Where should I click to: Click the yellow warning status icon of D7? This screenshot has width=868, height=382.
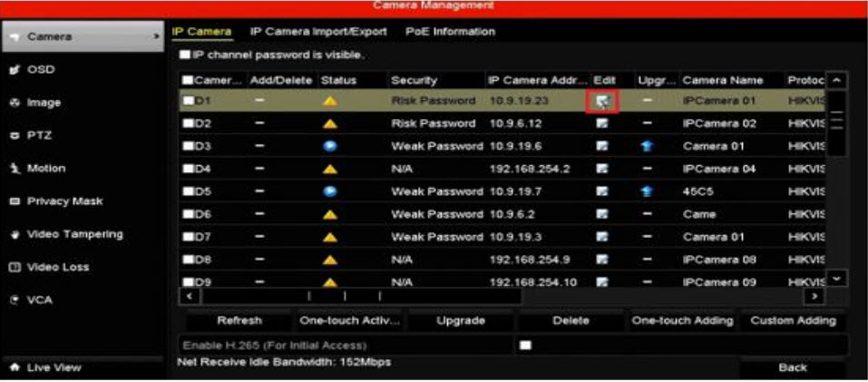pyautogui.click(x=330, y=237)
